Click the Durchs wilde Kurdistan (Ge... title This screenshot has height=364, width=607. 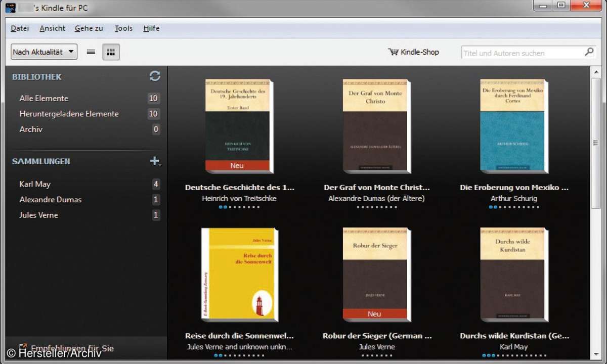(x=514, y=336)
